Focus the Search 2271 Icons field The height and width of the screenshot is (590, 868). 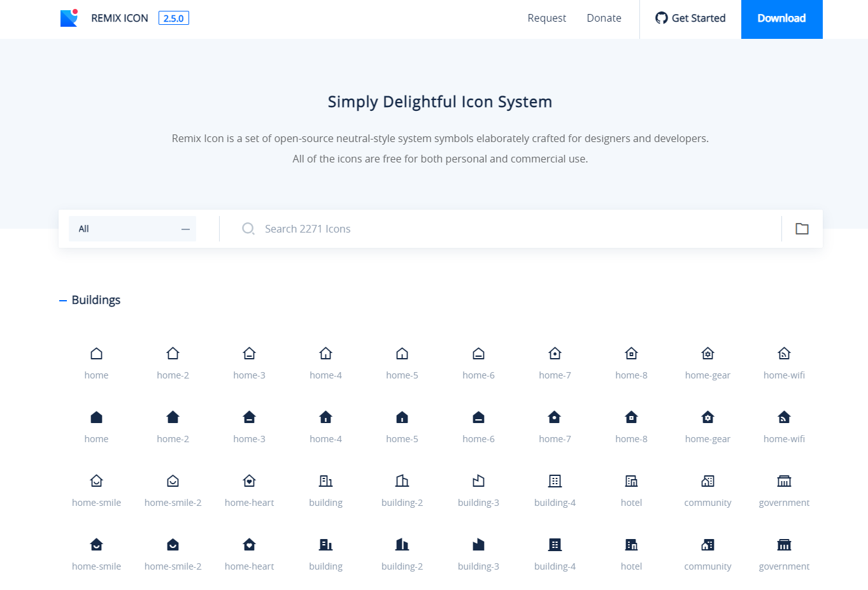[500, 229]
